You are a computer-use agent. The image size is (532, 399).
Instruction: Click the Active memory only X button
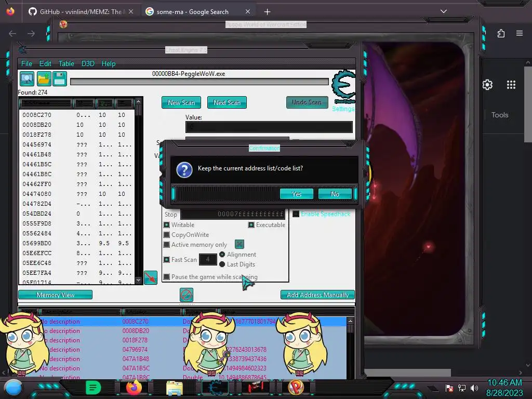click(239, 244)
